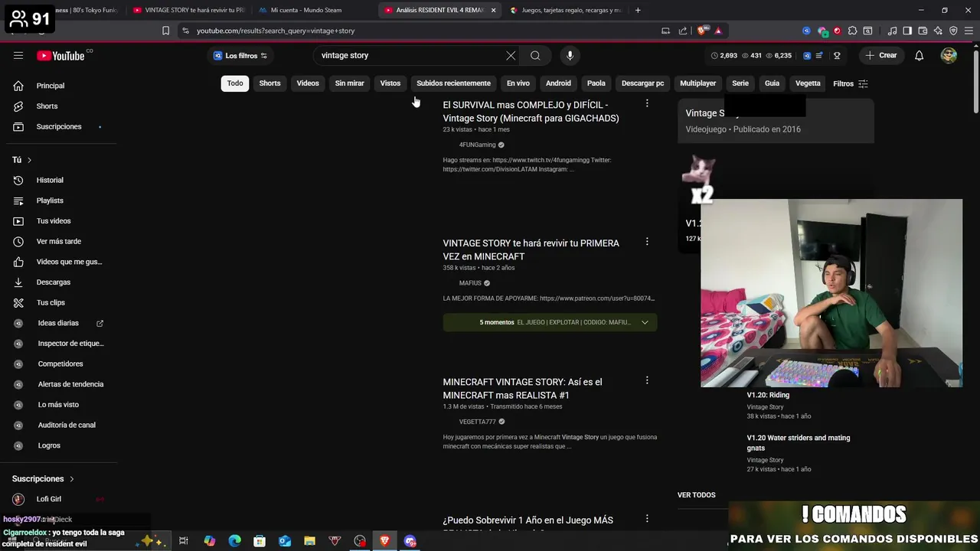980x551 pixels.
Task: Open vidIQ list icon near stats
Action: [819, 55]
